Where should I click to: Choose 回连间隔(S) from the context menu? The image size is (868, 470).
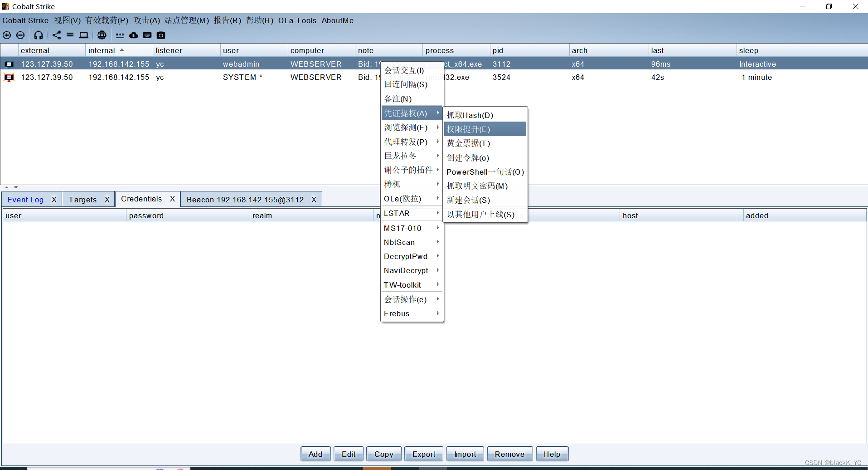click(x=412, y=84)
